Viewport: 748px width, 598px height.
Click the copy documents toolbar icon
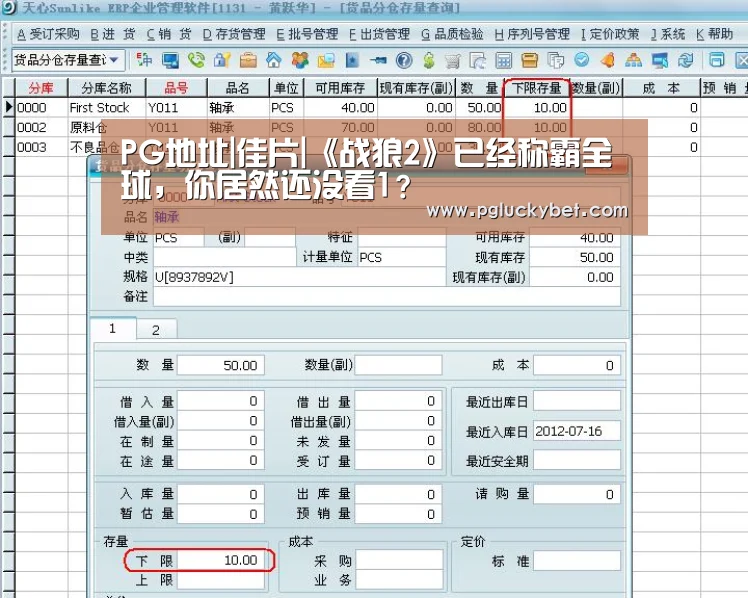pos(556,60)
